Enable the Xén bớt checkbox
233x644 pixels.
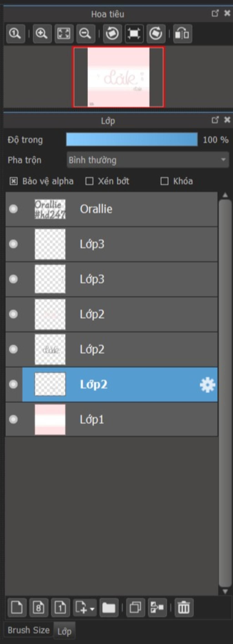tap(89, 181)
